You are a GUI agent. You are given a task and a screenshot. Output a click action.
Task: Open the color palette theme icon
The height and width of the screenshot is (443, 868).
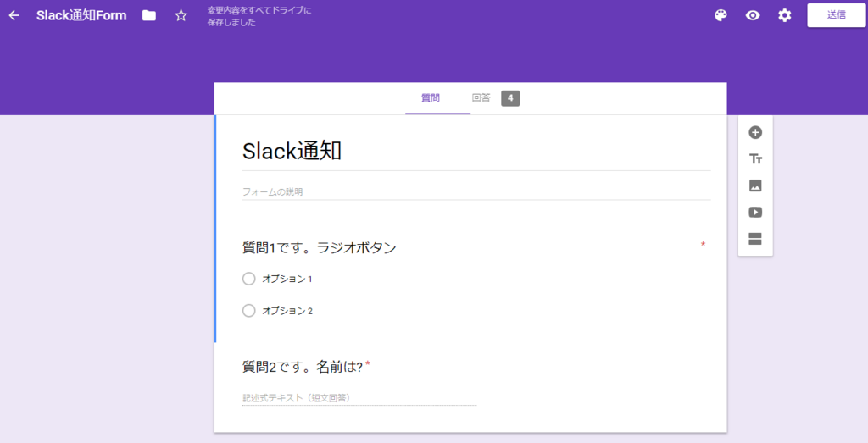721,15
